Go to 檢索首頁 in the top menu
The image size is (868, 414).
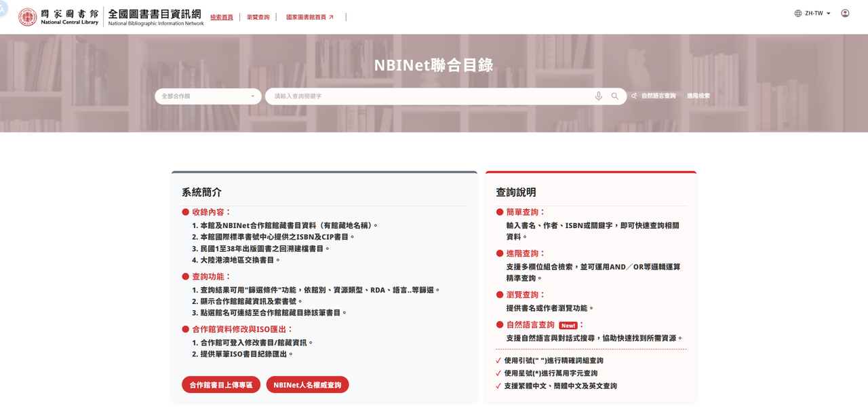click(x=222, y=17)
